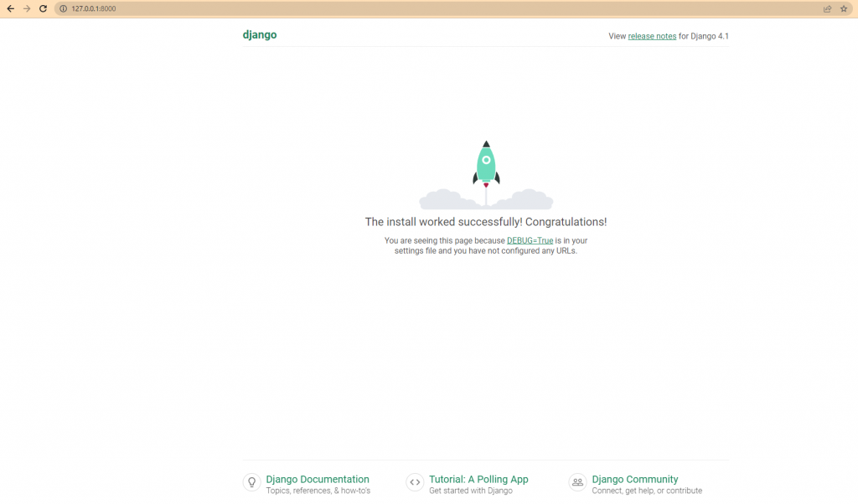The image size is (858, 504).
Task: Click the lightbulb icon for Django Documentation
Action: tap(251, 482)
